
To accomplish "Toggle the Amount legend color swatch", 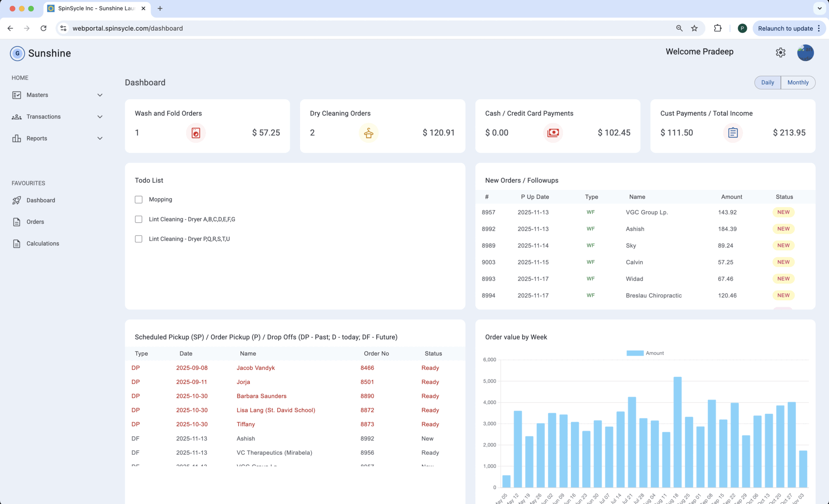I will tap(635, 353).
